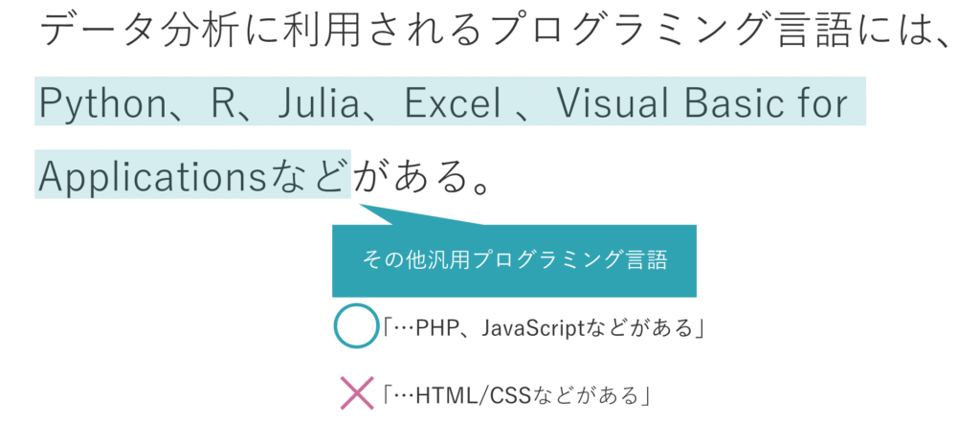Click the callout's pointed tail under など
The image size is (980, 422).
pos(412,213)
